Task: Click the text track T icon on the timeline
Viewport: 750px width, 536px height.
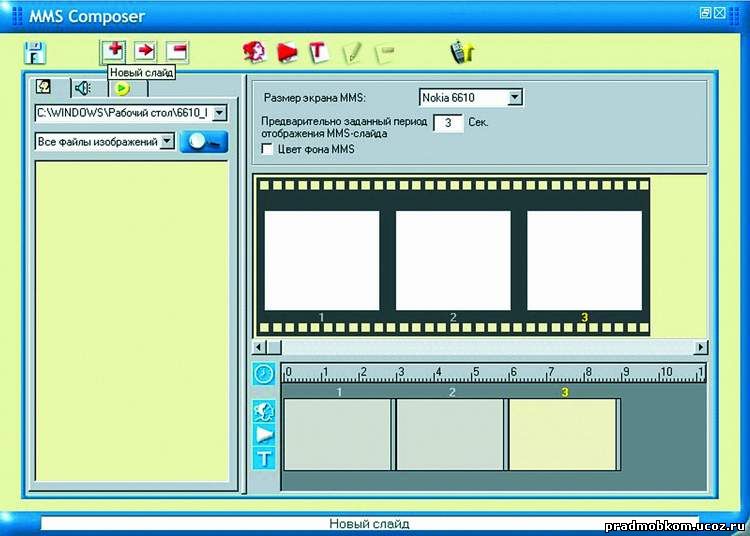Action: tap(264, 458)
